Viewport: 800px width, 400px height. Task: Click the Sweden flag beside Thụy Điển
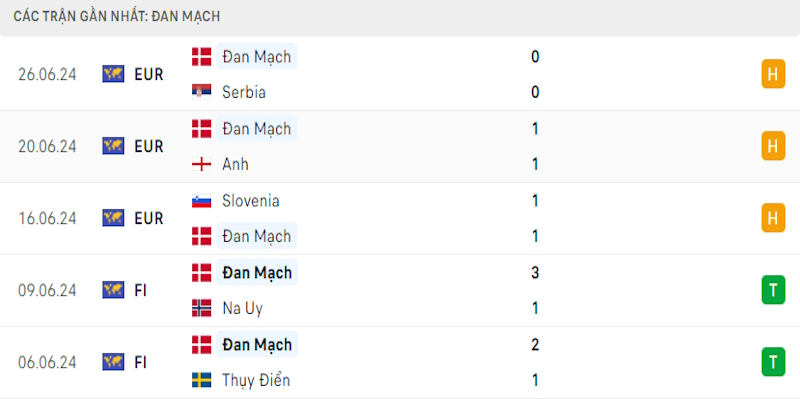click(x=202, y=380)
